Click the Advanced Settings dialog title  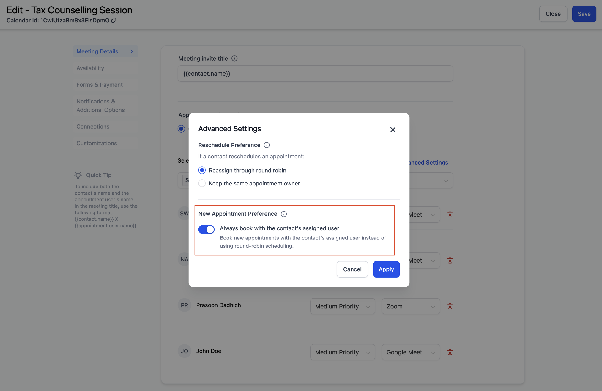(230, 129)
